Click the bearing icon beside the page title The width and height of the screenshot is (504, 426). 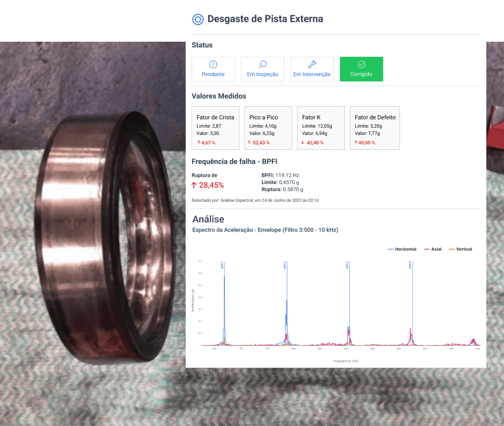click(x=197, y=19)
